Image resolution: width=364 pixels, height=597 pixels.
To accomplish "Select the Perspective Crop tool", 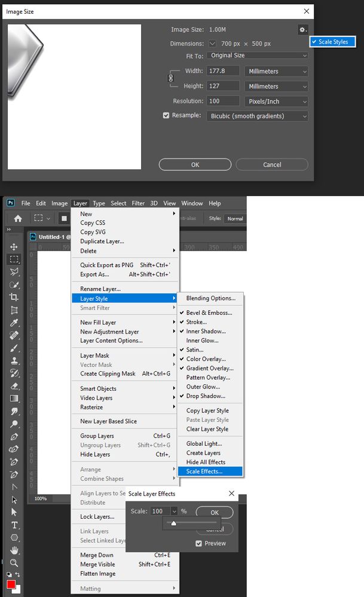I will 14,310.
